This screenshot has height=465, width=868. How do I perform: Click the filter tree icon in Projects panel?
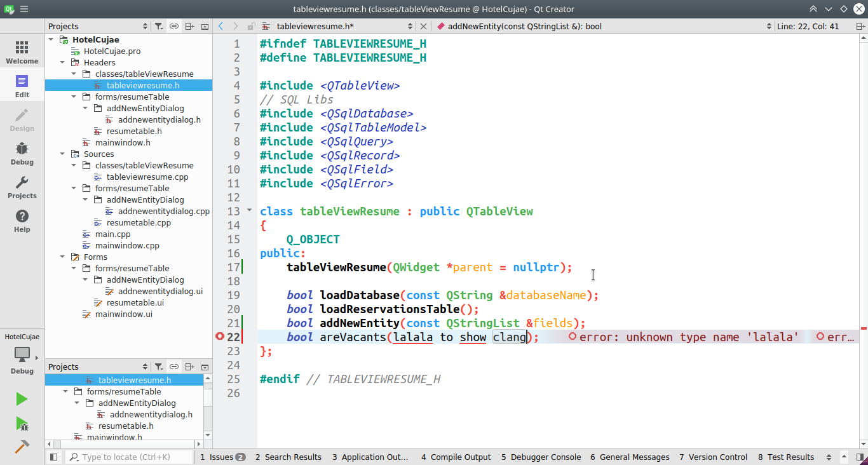click(159, 26)
